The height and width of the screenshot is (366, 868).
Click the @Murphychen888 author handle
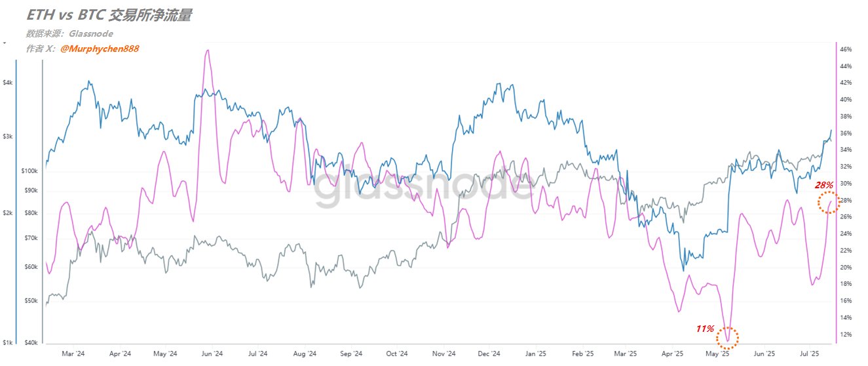point(100,49)
